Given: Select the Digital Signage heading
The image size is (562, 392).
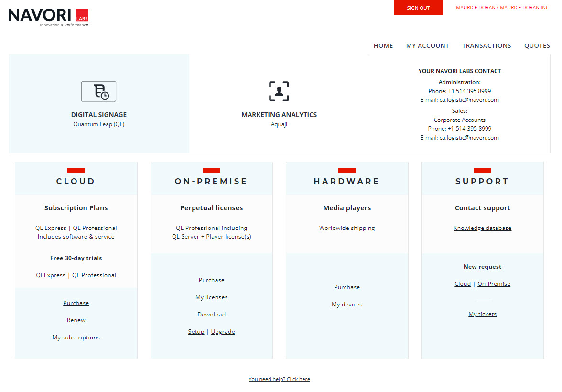Looking at the screenshot, I should click(x=99, y=115).
